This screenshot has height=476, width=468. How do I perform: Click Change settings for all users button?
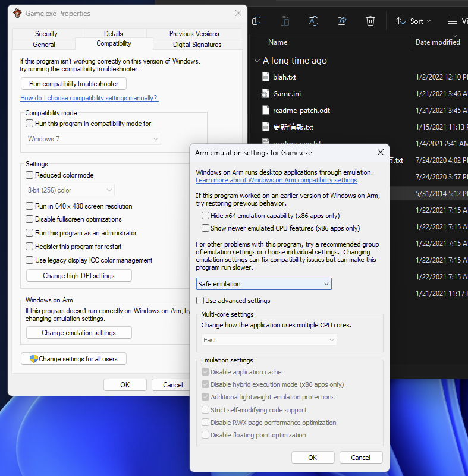(74, 358)
